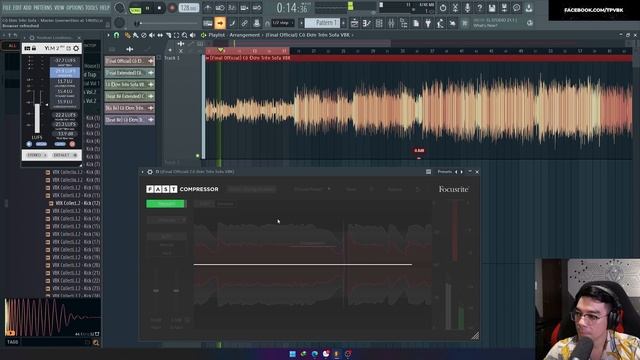640x360 pixels.
Task: Arm the record button
Action: tap(172, 8)
